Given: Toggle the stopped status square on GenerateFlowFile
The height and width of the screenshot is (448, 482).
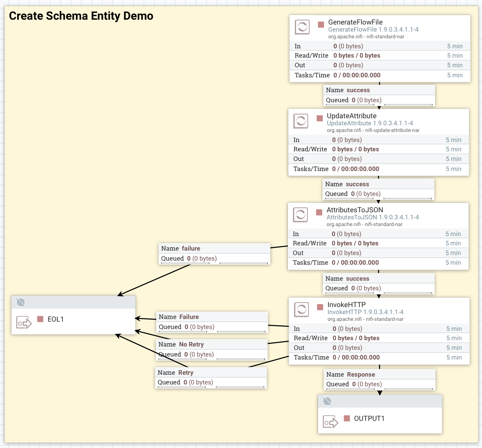Looking at the screenshot, I should [319, 24].
